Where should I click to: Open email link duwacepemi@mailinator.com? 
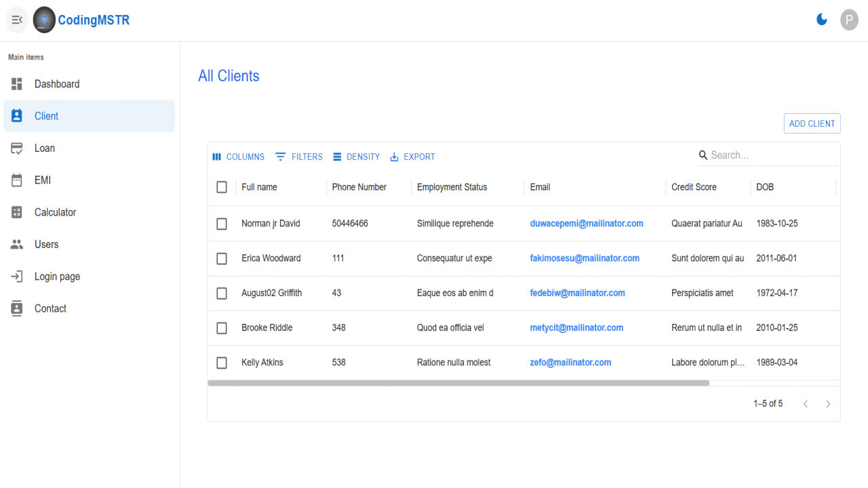coord(587,224)
